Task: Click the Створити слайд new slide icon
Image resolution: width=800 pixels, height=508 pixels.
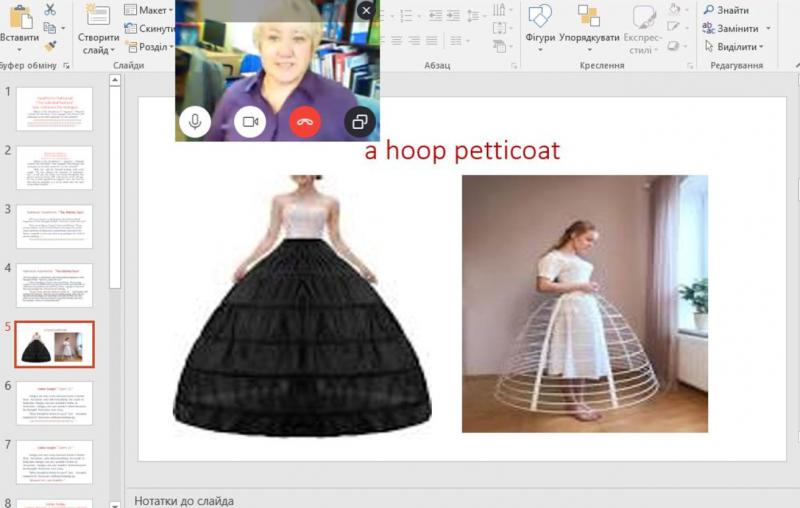Action: point(97,15)
